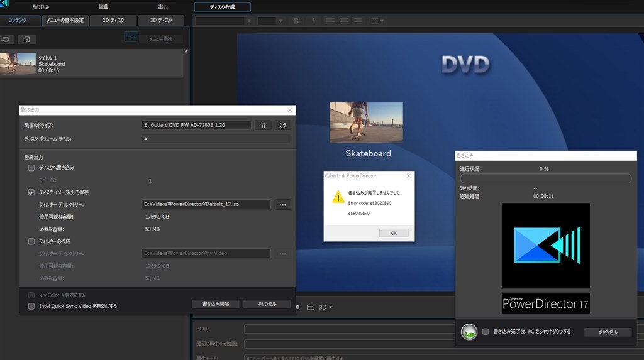644x360 pixels.
Task: Click the drive eject/tools icon beside drive field
Action: [x=263, y=125]
